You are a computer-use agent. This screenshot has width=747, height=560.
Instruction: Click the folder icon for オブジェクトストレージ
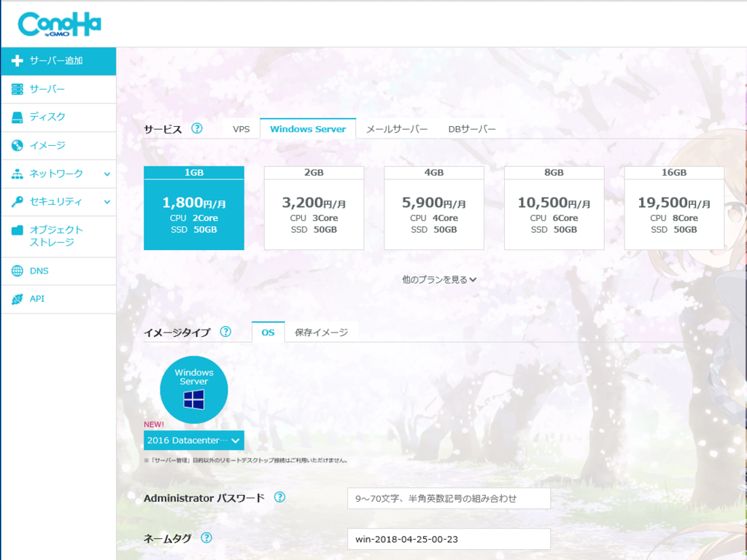[x=18, y=230]
